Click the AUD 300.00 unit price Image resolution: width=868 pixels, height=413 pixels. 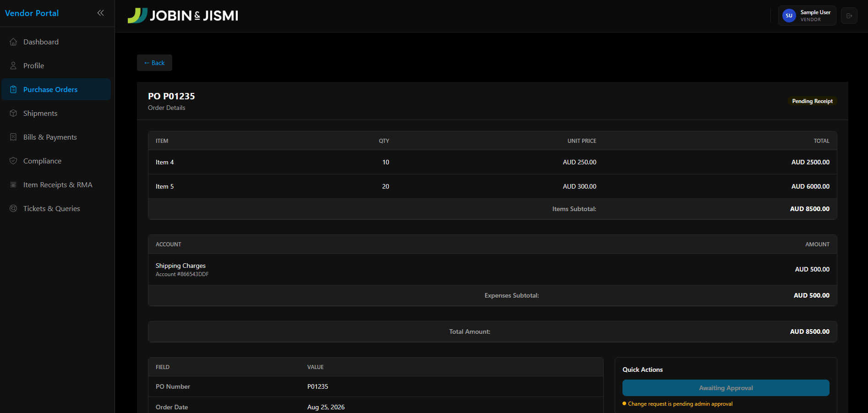click(x=579, y=186)
